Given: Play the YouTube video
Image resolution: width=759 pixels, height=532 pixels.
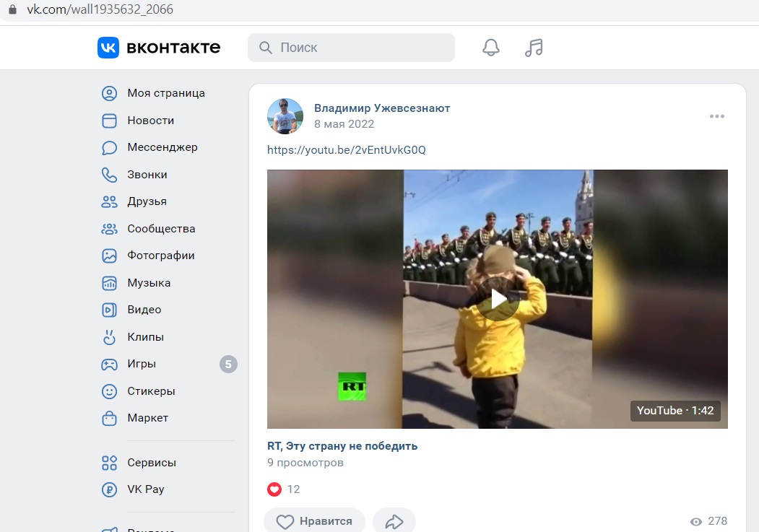Looking at the screenshot, I should click(x=498, y=299).
